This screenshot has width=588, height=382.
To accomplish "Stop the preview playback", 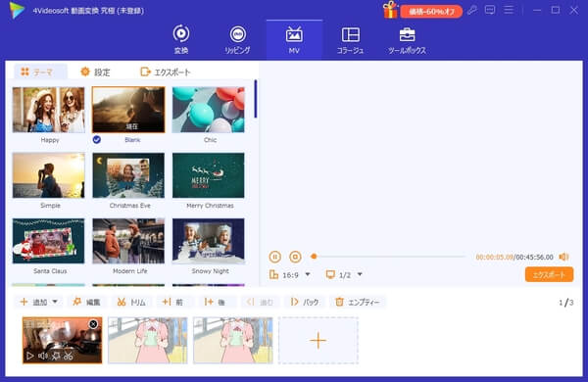I will pyautogui.click(x=295, y=257).
